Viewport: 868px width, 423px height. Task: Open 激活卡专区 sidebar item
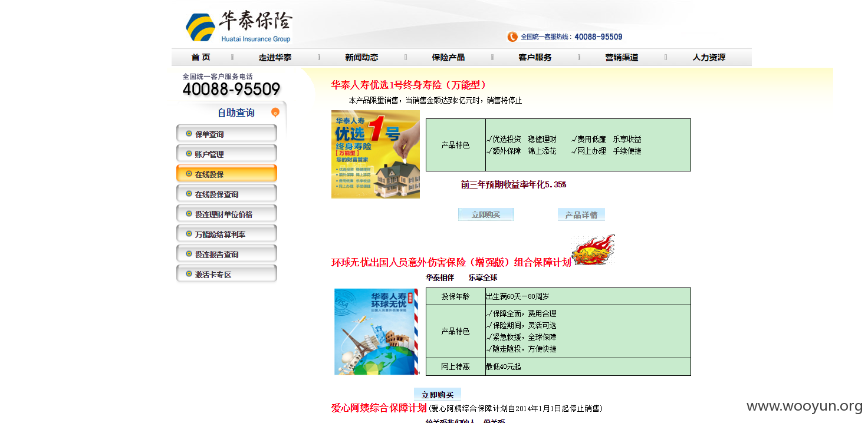226,274
